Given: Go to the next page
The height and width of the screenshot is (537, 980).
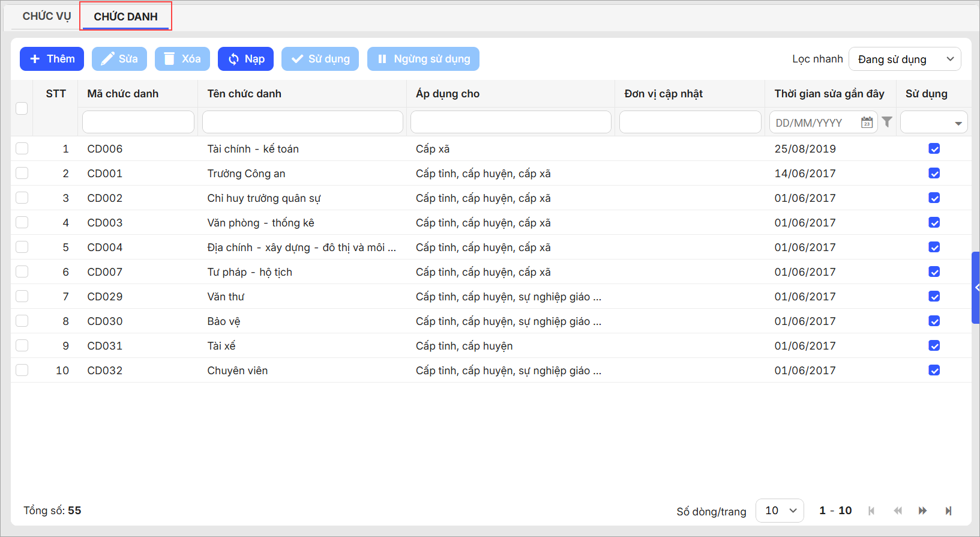Looking at the screenshot, I should pos(922,511).
